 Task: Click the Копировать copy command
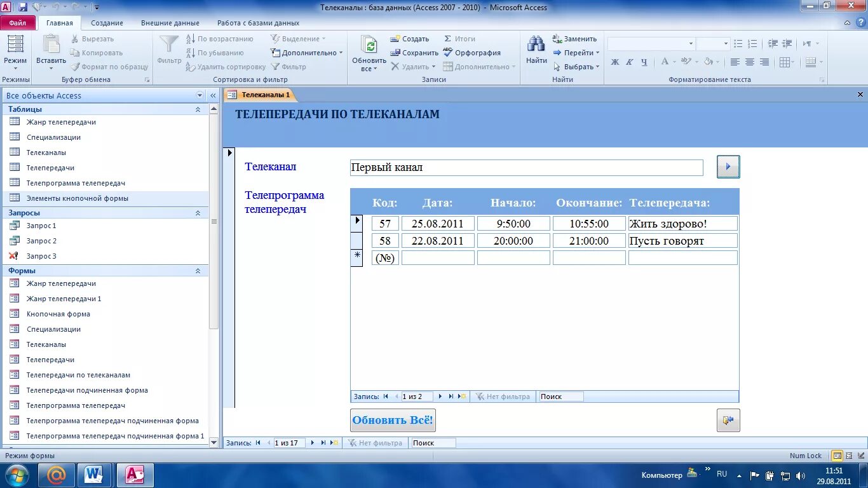click(97, 53)
